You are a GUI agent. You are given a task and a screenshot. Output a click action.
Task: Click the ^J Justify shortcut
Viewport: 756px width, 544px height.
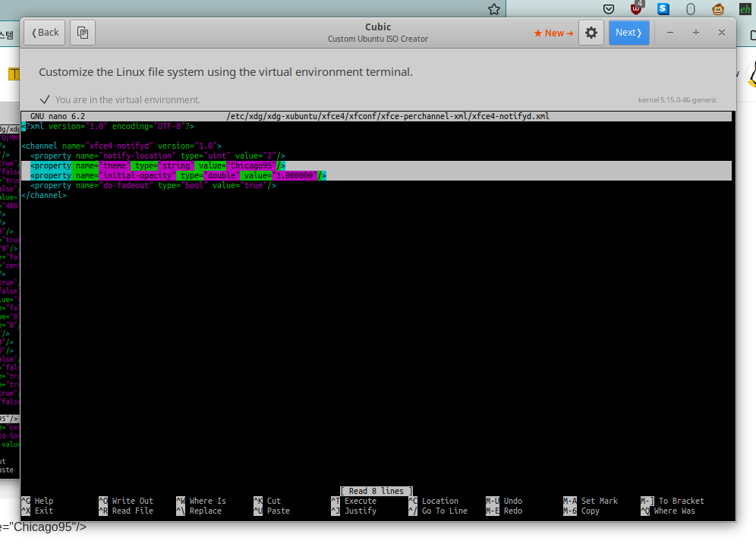[x=354, y=511]
